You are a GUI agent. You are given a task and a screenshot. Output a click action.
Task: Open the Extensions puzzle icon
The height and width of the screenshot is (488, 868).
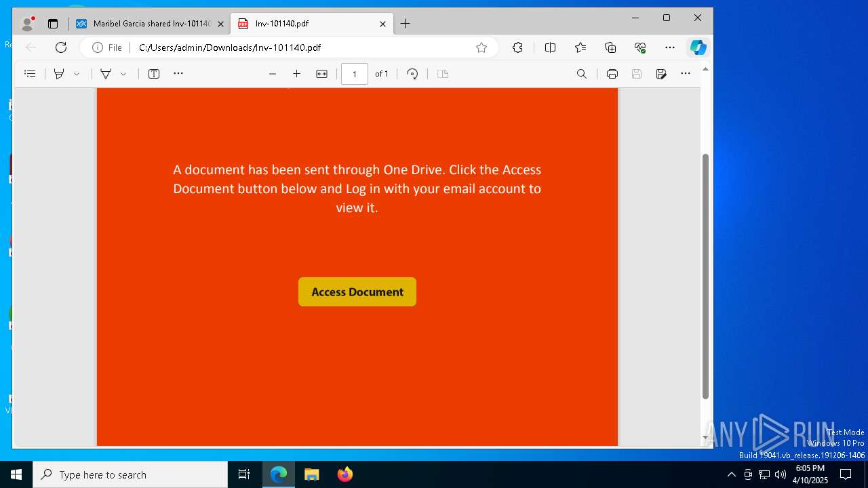tap(517, 47)
